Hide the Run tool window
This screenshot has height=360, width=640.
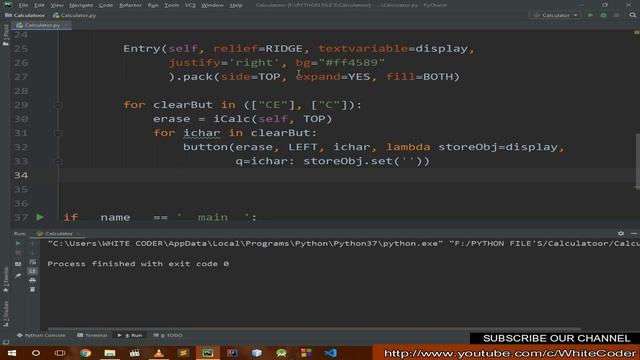pyautogui.click(x=634, y=233)
